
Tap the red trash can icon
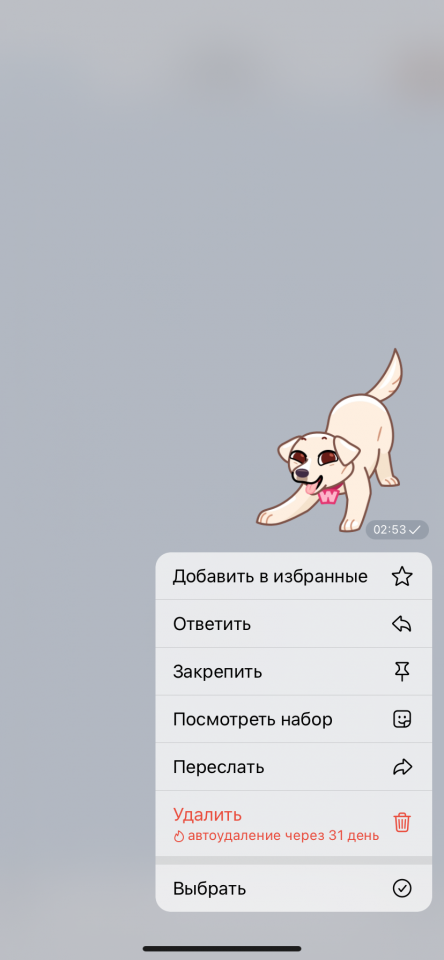click(x=402, y=822)
